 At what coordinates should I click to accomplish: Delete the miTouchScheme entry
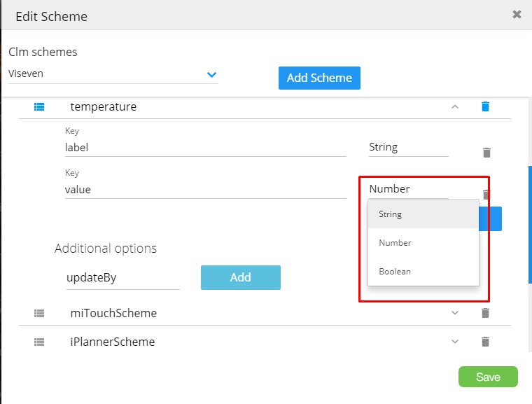coord(485,313)
